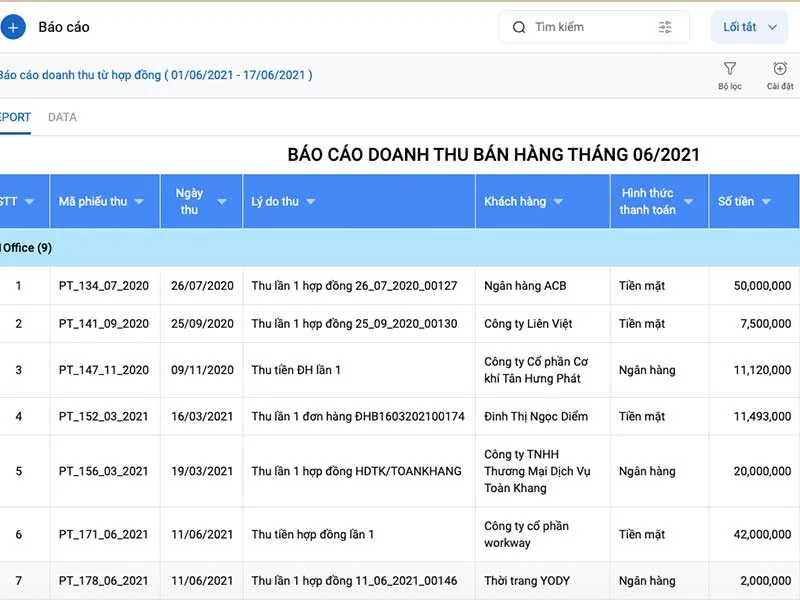This screenshot has height=600, width=800.
Task: Open search filter sliders icon
Action: [665, 27]
